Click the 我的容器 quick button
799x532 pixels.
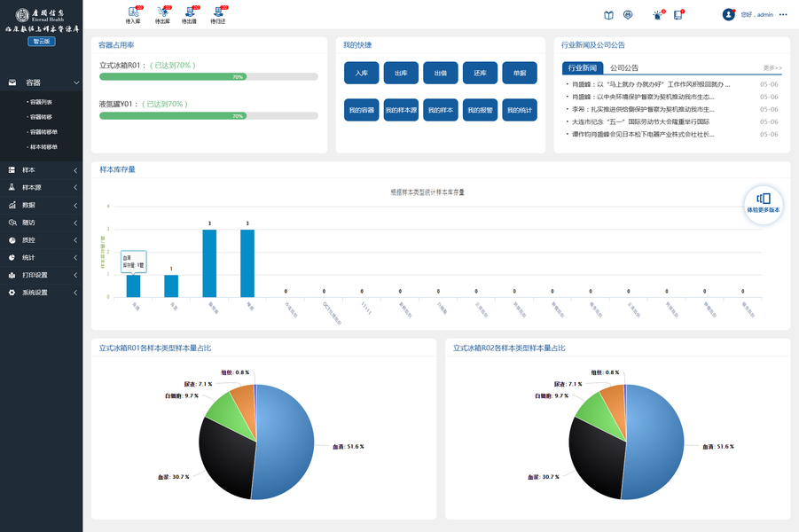[x=361, y=110]
